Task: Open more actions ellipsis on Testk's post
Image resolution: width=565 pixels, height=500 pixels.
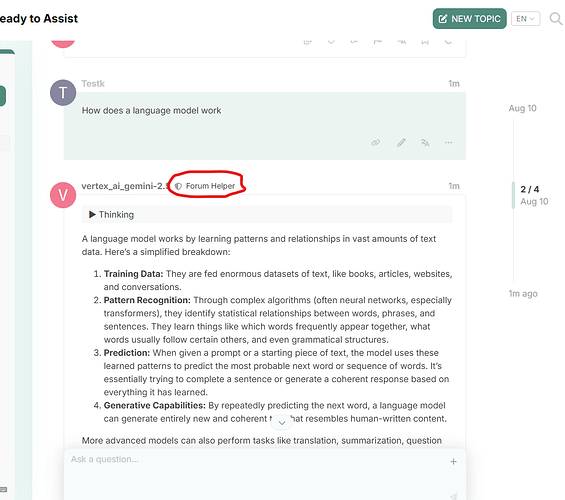Action: point(448,143)
